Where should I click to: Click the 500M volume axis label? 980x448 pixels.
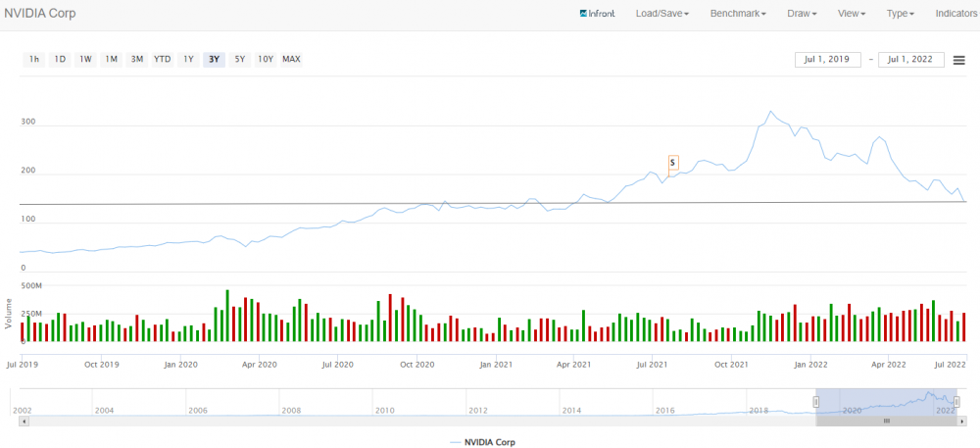tap(31, 285)
